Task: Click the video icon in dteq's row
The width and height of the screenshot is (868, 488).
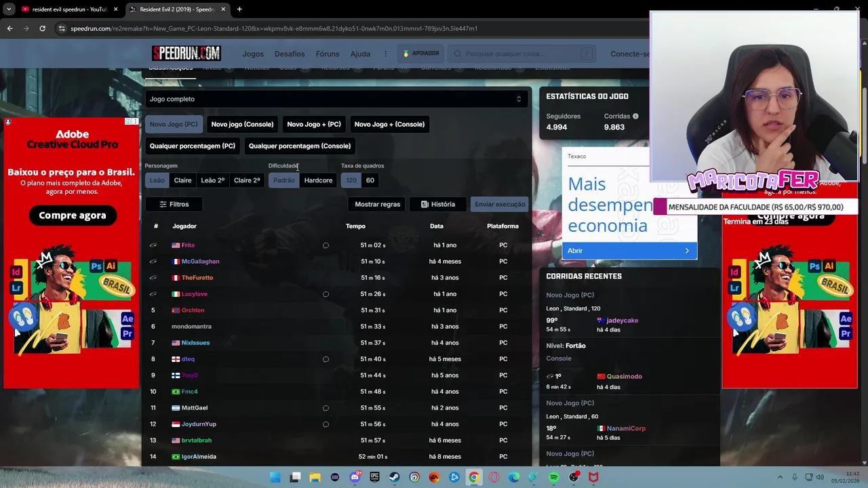Action: coord(325,359)
